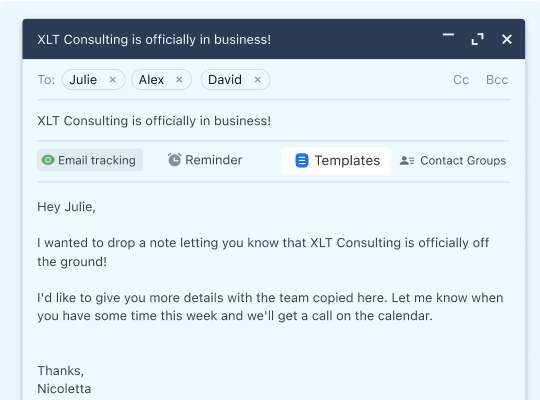Click the Contact Groups people icon
Screen dimensions: 540x400
click(407, 161)
